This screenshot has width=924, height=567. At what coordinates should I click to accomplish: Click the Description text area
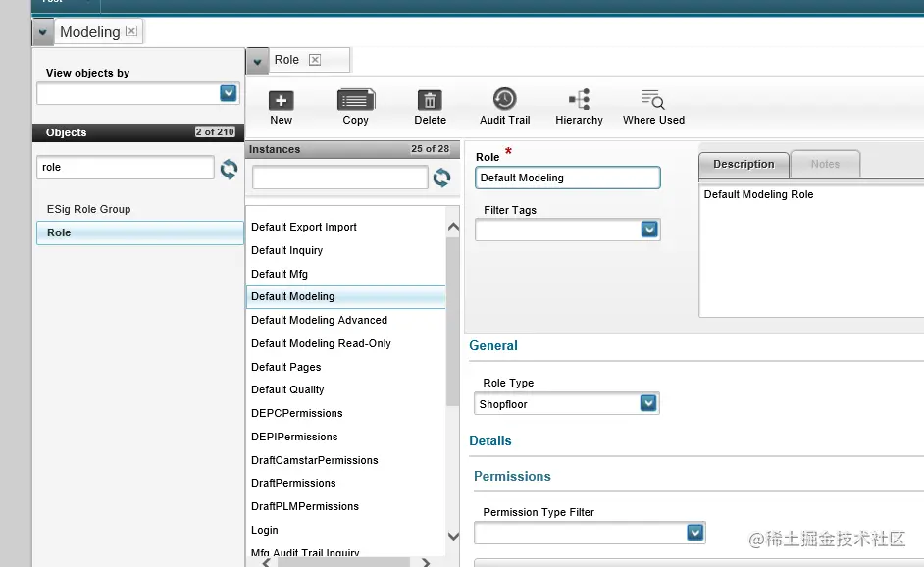pyautogui.click(x=811, y=250)
